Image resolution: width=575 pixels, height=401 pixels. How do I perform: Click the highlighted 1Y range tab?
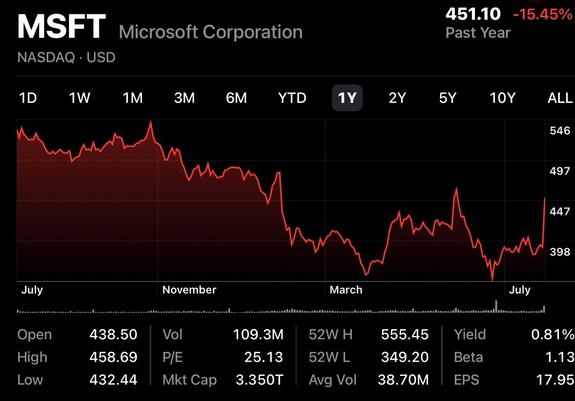pos(347,98)
